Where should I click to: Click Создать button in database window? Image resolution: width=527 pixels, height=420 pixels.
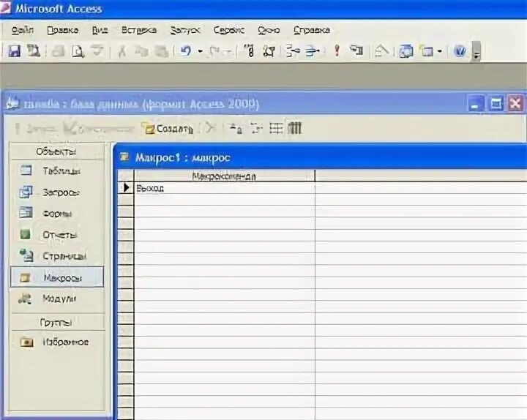pyautogui.click(x=169, y=129)
